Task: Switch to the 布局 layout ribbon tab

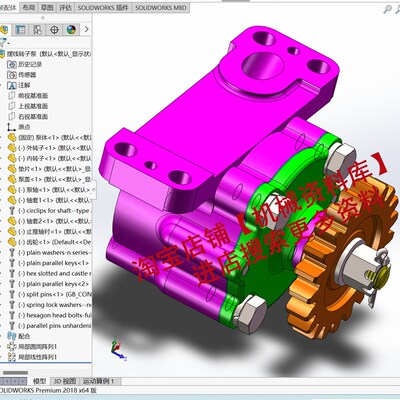Action: (x=29, y=8)
